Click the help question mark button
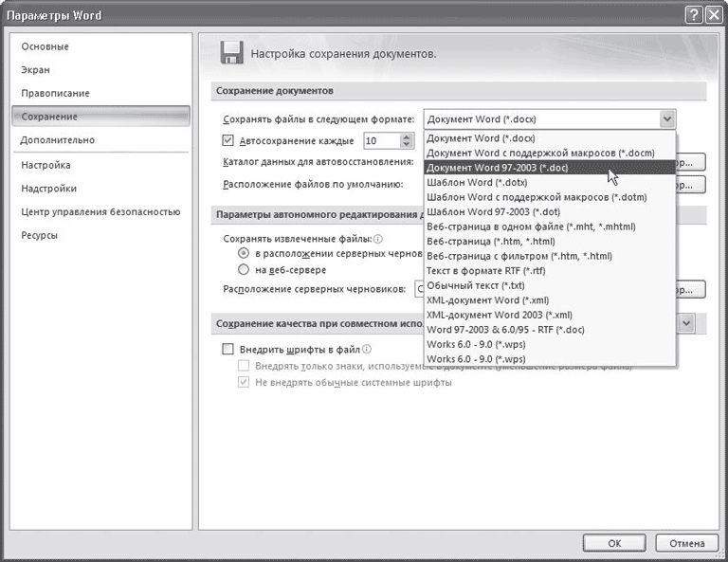Viewport: 728px width, 562px height. pos(693,15)
